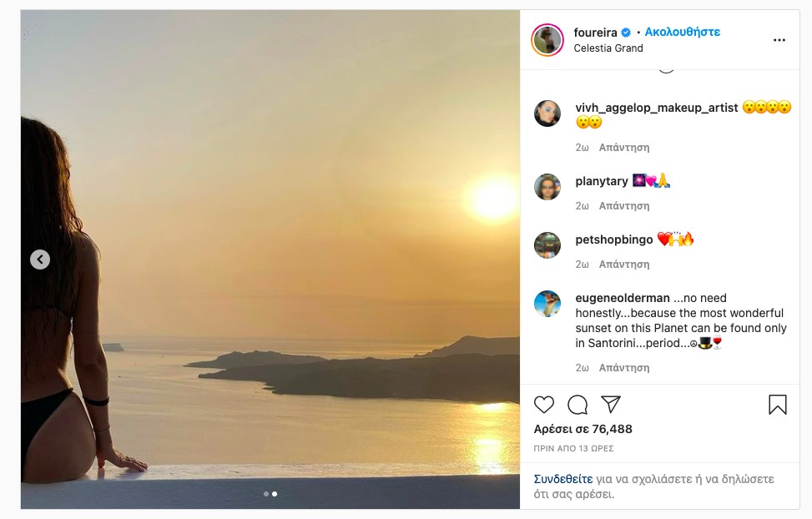
Task: Click vivh_aggelop_makeup_artist's avatar
Action: pyautogui.click(x=547, y=113)
